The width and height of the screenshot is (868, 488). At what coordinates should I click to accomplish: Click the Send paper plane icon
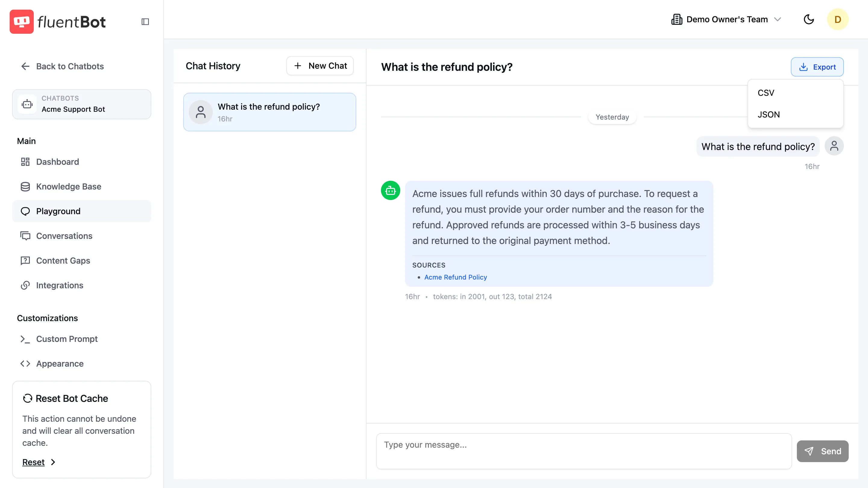(809, 451)
